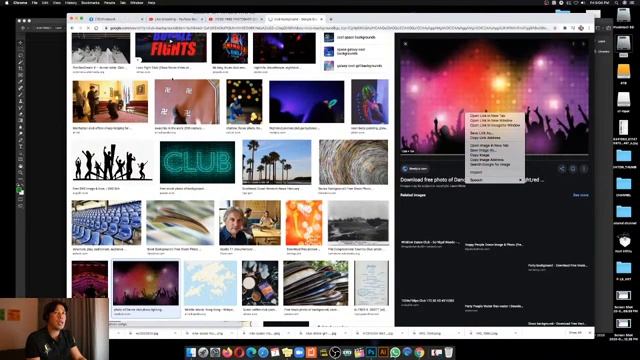Select the Type tool in Photoshop toolbar
The width and height of the screenshot is (640, 360).
tap(20, 147)
